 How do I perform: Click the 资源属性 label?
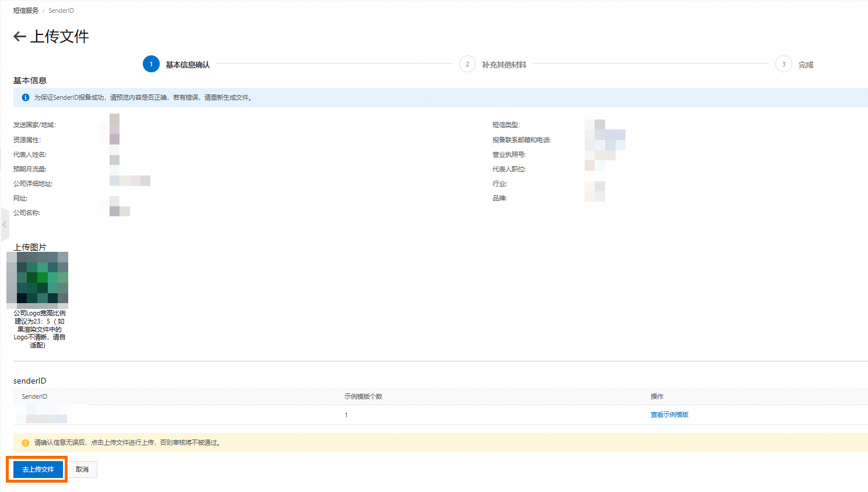coord(27,140)
